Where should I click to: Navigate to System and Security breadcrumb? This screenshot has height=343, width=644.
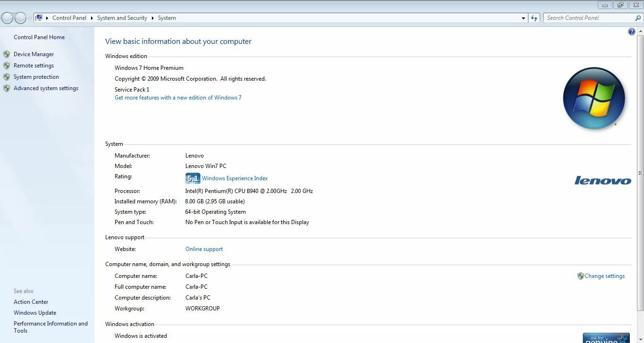tap(122, 17)
